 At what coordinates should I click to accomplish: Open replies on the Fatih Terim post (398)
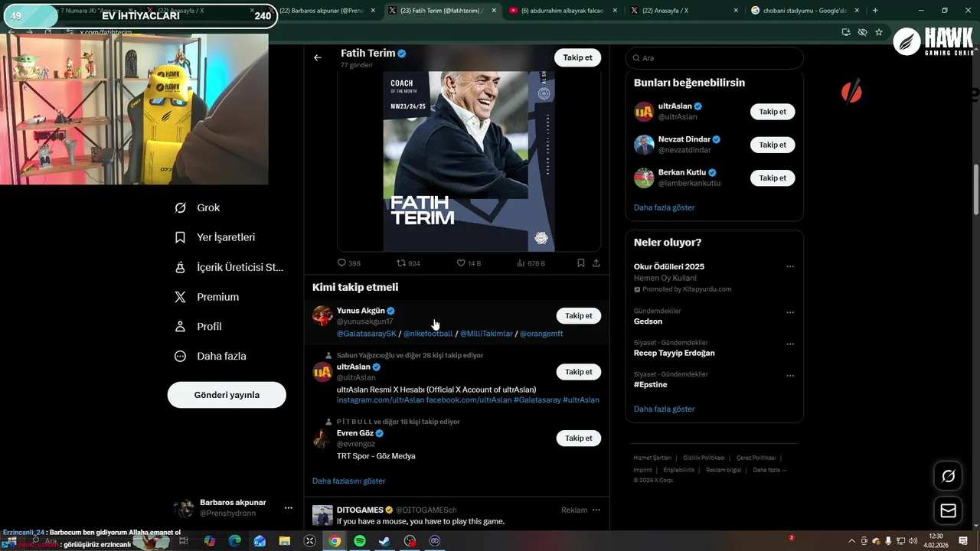[349, 262]
